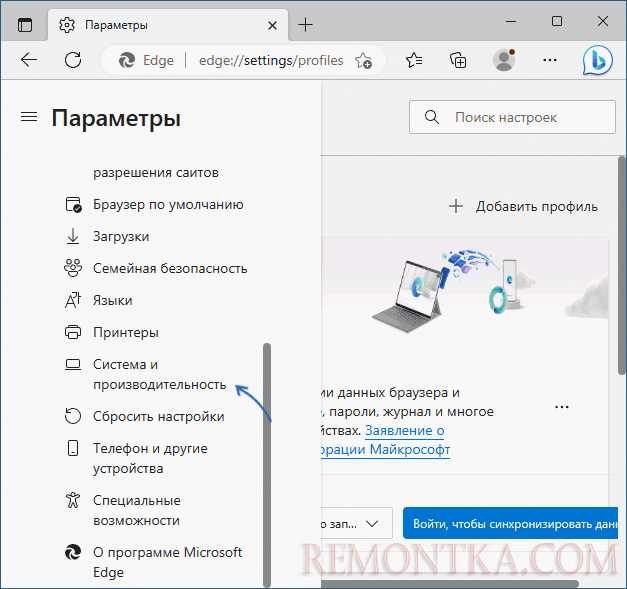Viewport: 627px width, 589px height.
Task: Open Браузер по умолчанию settings
Action: pos(168,204)
